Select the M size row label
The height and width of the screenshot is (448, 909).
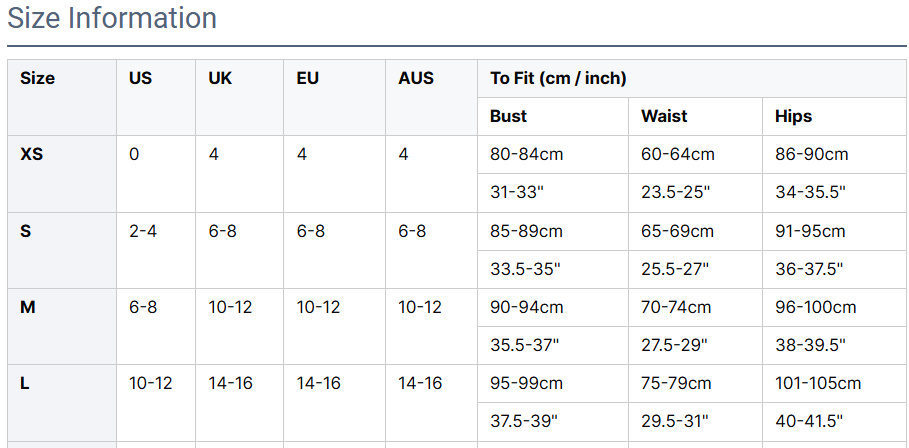coord(28,307)
